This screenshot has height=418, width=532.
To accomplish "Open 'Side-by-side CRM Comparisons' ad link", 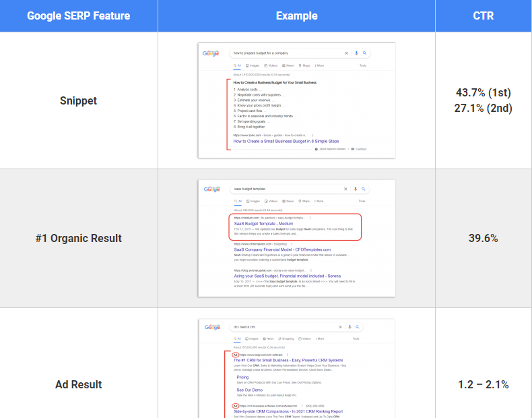I will [x=288, y=411].
